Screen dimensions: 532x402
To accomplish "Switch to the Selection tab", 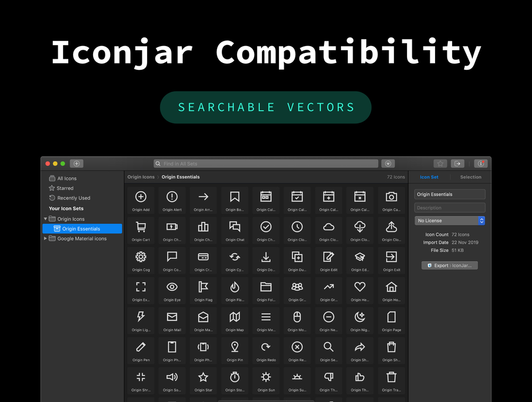I will pyautogui.click(x=471, y=177).
